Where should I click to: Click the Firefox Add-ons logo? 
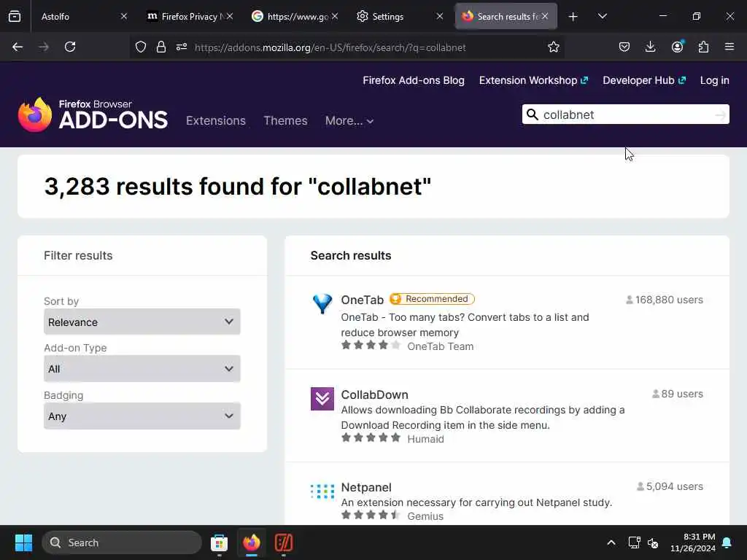pyautogui.click(x=93, y=114)
